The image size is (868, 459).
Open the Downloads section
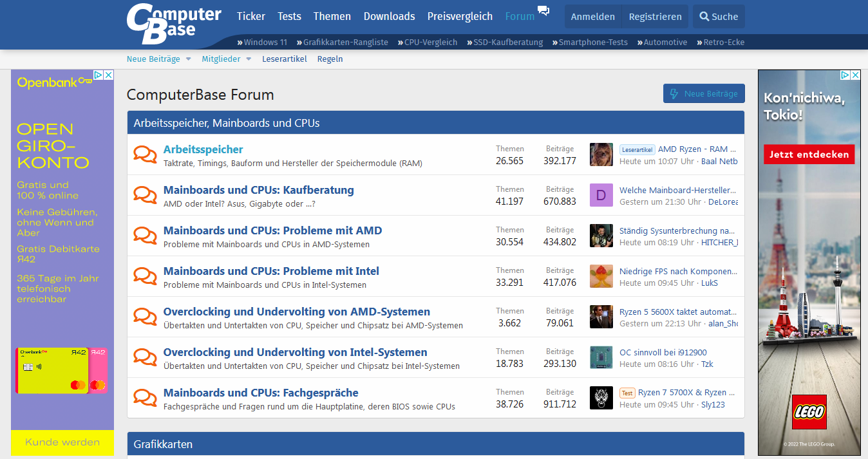coord(389,17)
